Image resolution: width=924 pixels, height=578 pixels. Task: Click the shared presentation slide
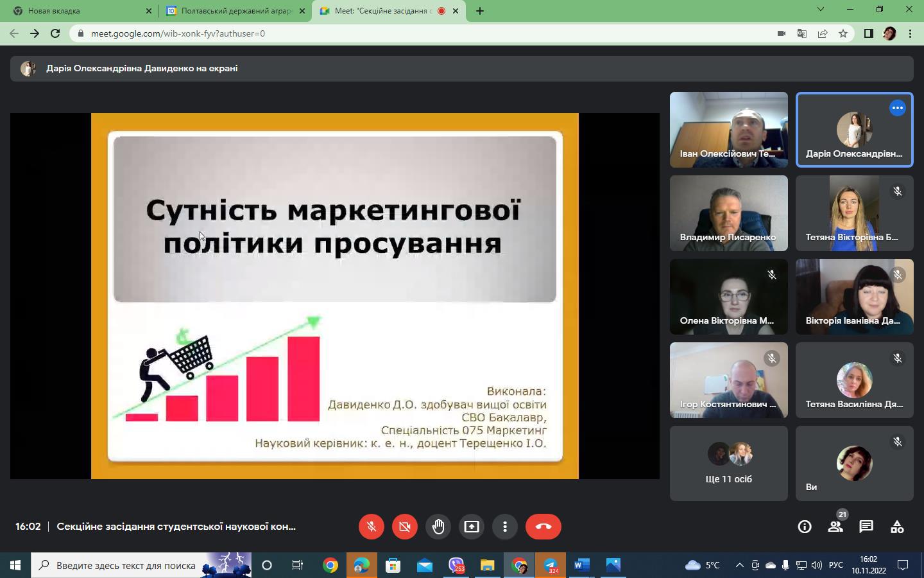tap(335, 296)
